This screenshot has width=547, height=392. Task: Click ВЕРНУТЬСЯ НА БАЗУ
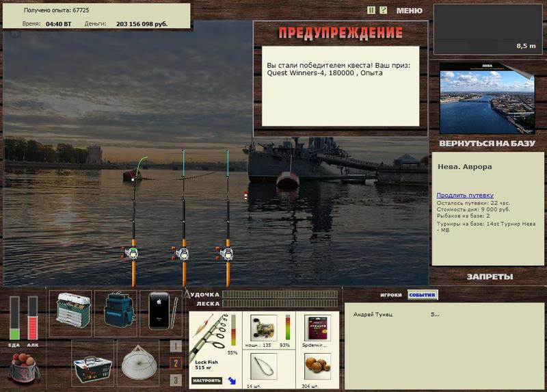pyautogui.click(x=487, y=144)
